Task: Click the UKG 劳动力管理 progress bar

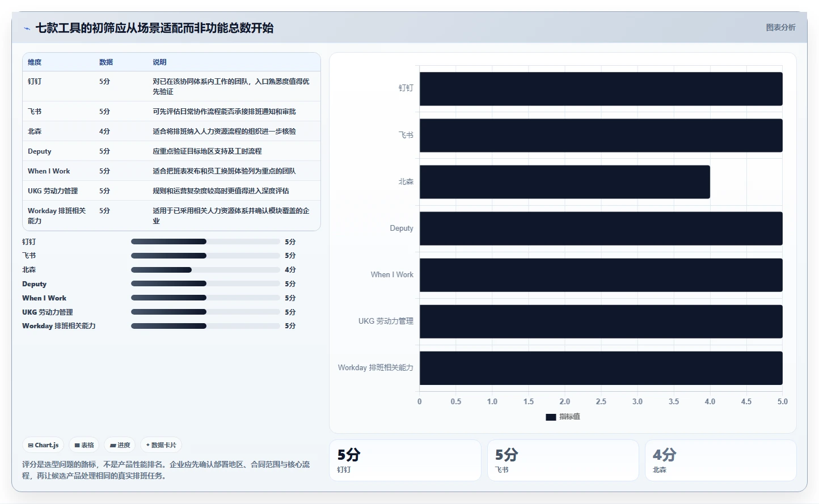Action: point(205,312)
